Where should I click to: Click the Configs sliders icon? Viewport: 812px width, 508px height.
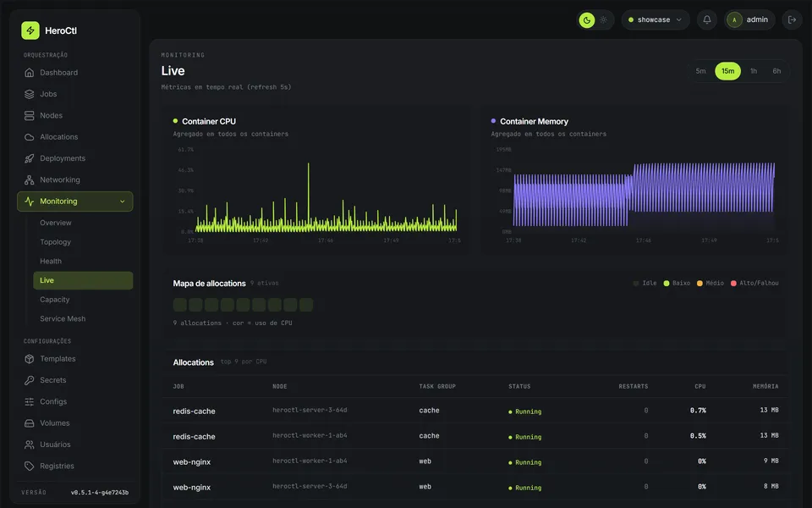point(29,401)
